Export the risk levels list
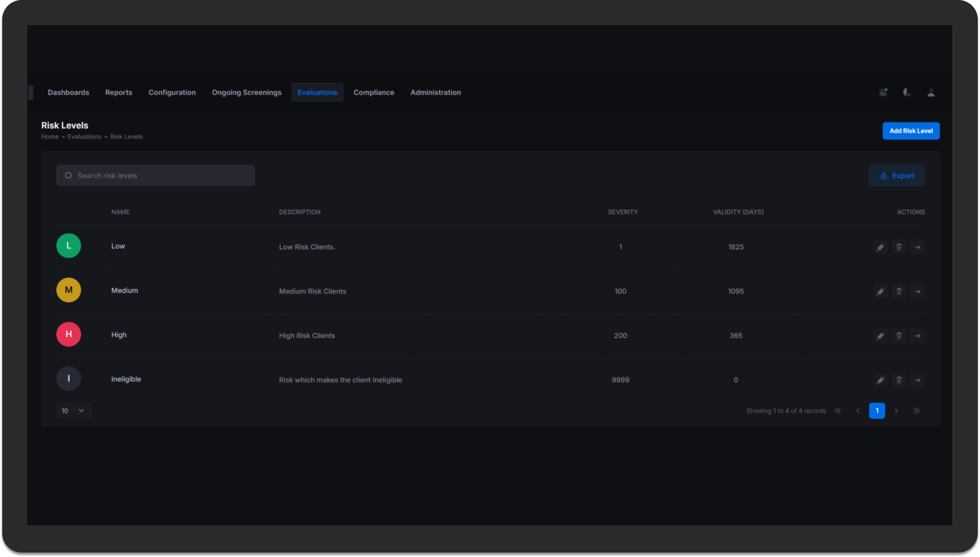 click(x=897, y=175)
